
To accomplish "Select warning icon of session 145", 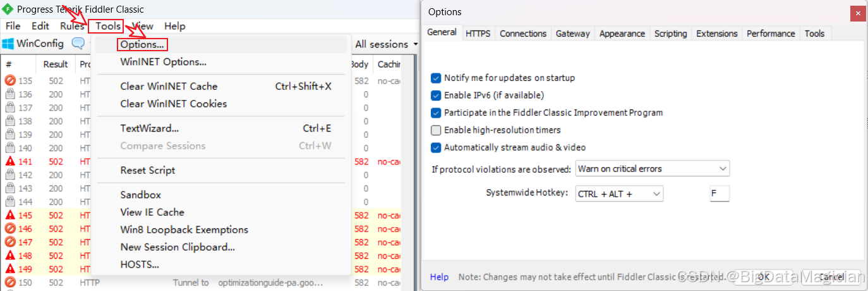I will [10, 215].
